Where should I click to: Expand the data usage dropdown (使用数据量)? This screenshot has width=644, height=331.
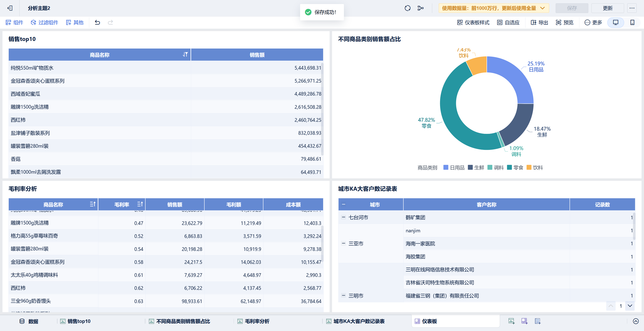pos(542,8)
